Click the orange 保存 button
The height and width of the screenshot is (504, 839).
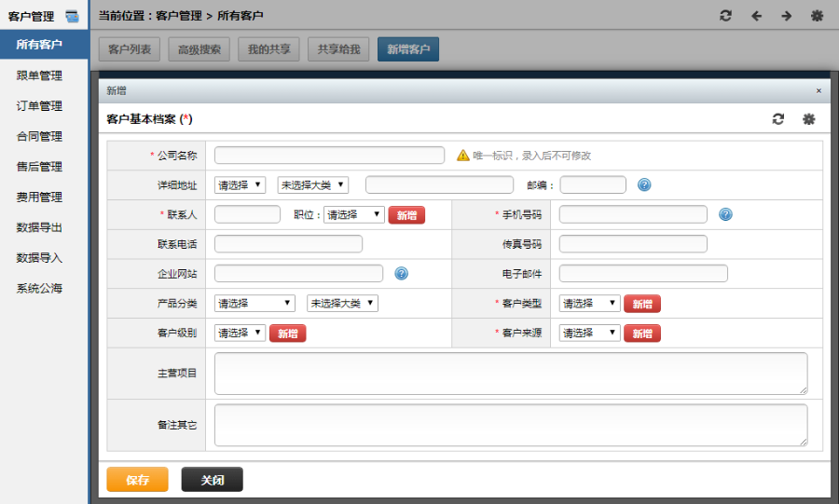(138, 480)
